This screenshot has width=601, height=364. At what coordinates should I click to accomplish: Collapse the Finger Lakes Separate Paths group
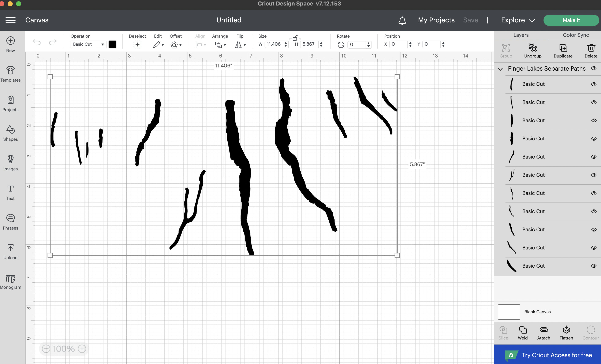[500, 69]
